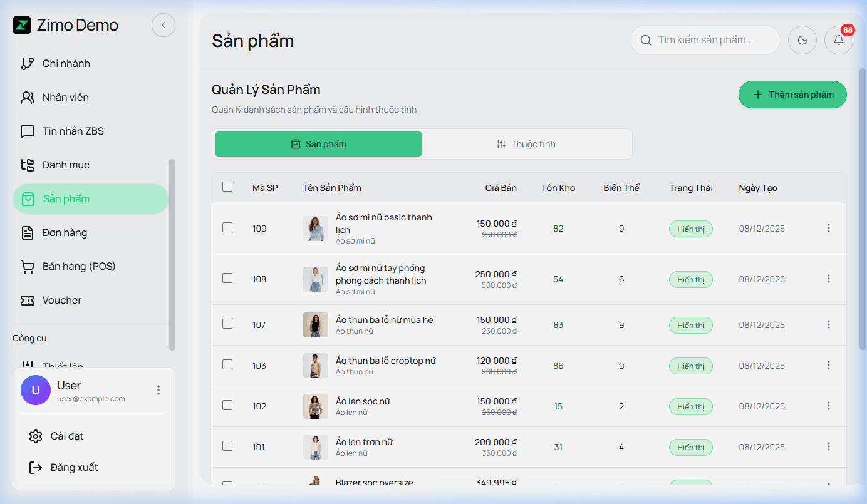Viewport: 867px width, 504px height.
Task: Open notifications bell with 88 badge
Action: tap(838, 40)
